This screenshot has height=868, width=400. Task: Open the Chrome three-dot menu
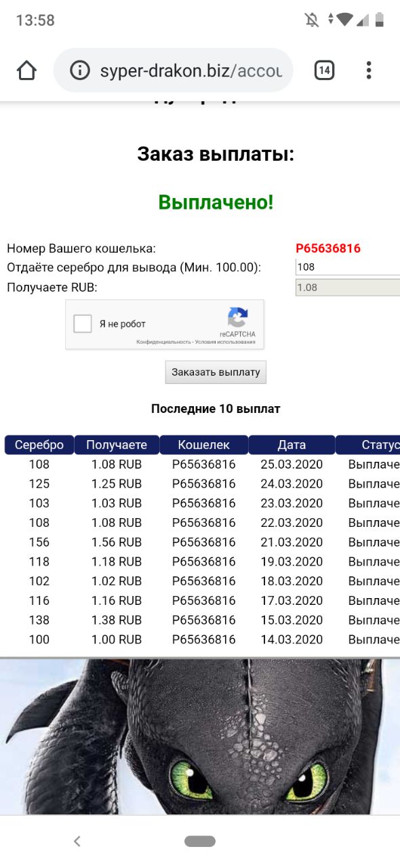[369, 70]
